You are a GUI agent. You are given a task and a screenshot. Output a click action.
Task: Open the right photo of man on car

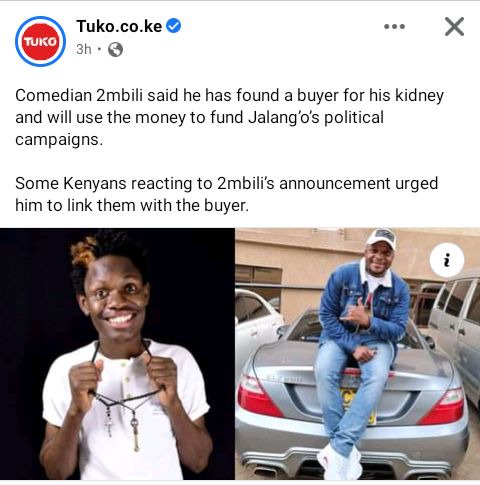pyautogui.click(x=358, y=354)
